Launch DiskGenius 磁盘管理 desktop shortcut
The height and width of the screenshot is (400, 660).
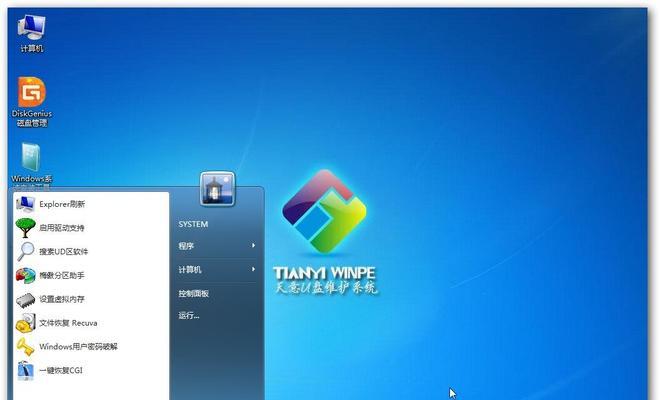32,102
